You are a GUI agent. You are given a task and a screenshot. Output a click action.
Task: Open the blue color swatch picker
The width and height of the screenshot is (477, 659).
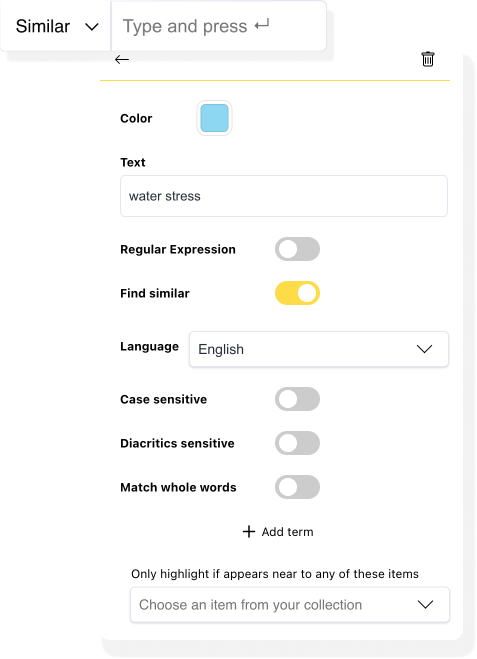tap(214, 118)
